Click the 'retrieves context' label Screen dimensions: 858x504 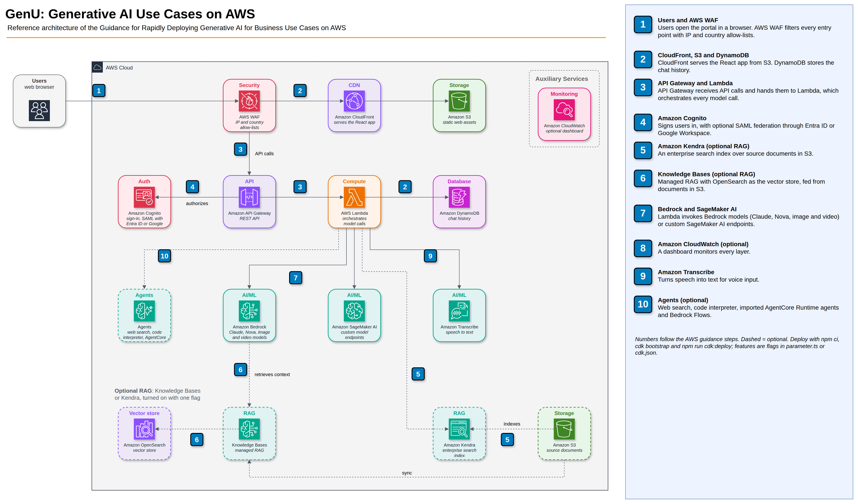[272, 374]
